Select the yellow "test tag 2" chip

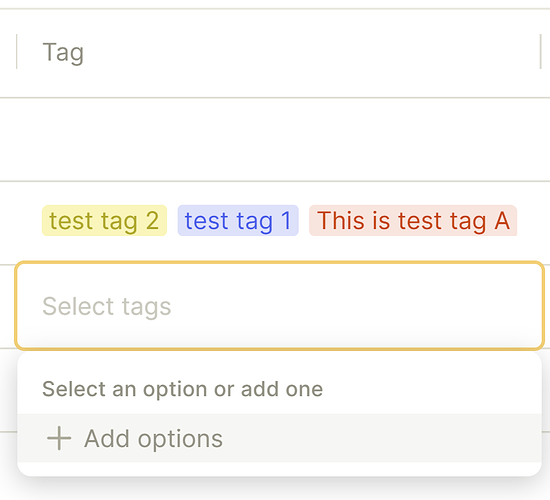pyautogui.click(x=104, y=220)
